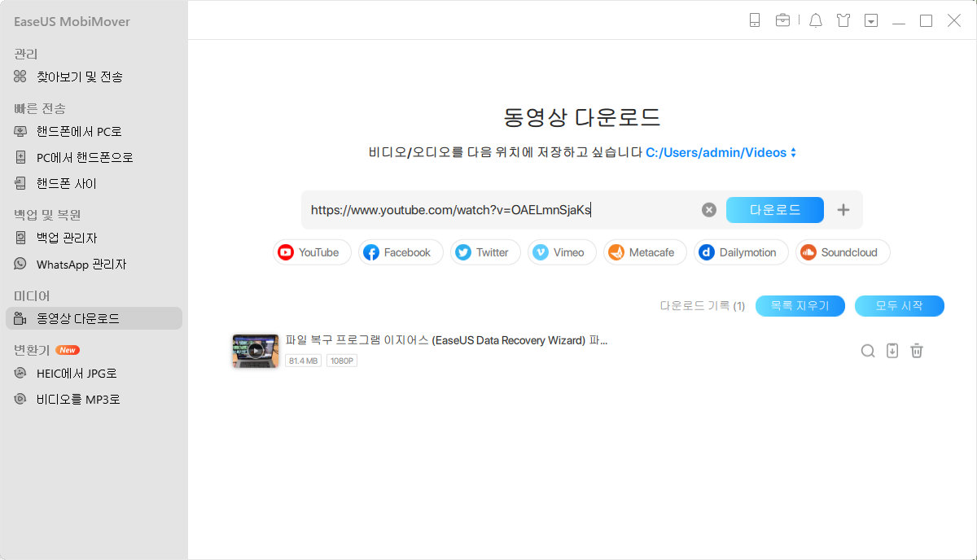Open 핸드폰에서 PC로 in sidebar
The image size is (977, 560).
pyautogui.click(x=94, y=131)
